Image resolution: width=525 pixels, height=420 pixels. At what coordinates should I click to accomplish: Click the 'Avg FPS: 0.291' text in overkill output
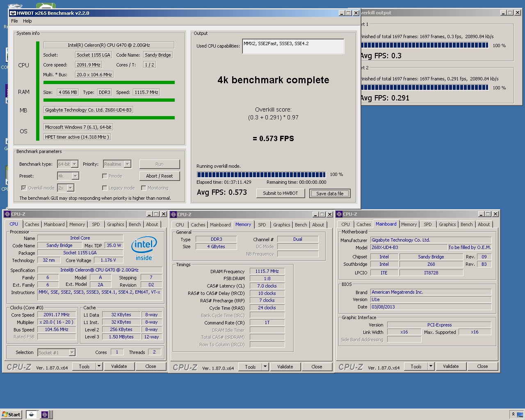(x=385, y=98)
